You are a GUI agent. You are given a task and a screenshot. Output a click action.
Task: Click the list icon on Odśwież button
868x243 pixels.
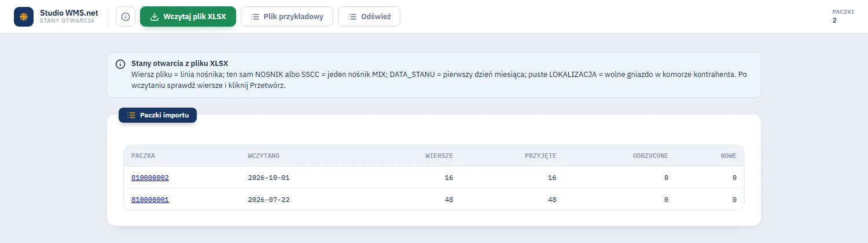tap(352, 17)
